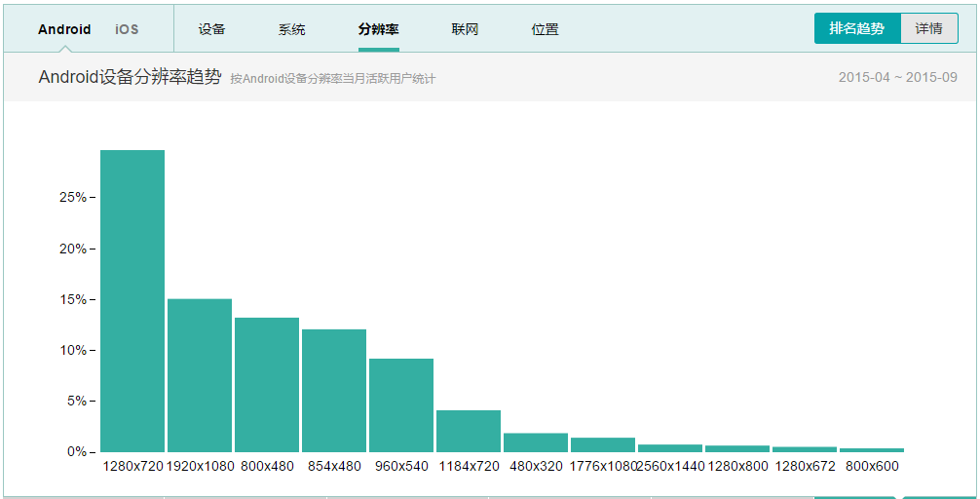Screen dimensions: 980x499
Task: Switch to the iOS platform tab
Action: click(127, 29)
